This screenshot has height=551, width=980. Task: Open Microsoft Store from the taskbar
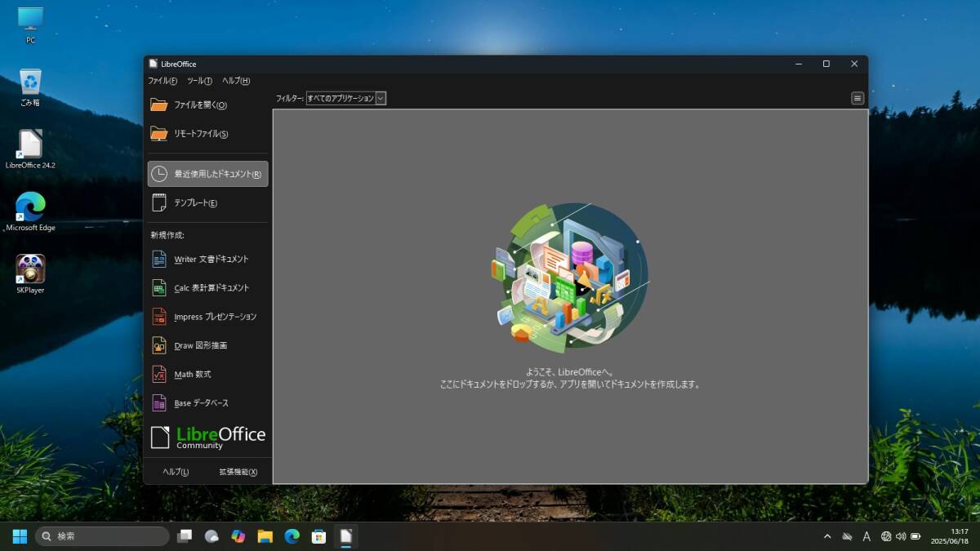[319, 536]
